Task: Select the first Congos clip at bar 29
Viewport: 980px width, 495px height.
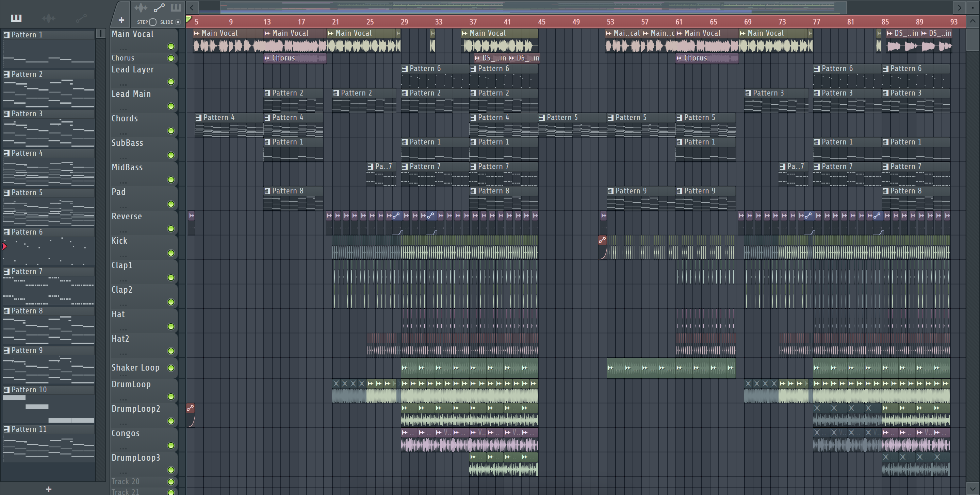Action: point(409,440)
